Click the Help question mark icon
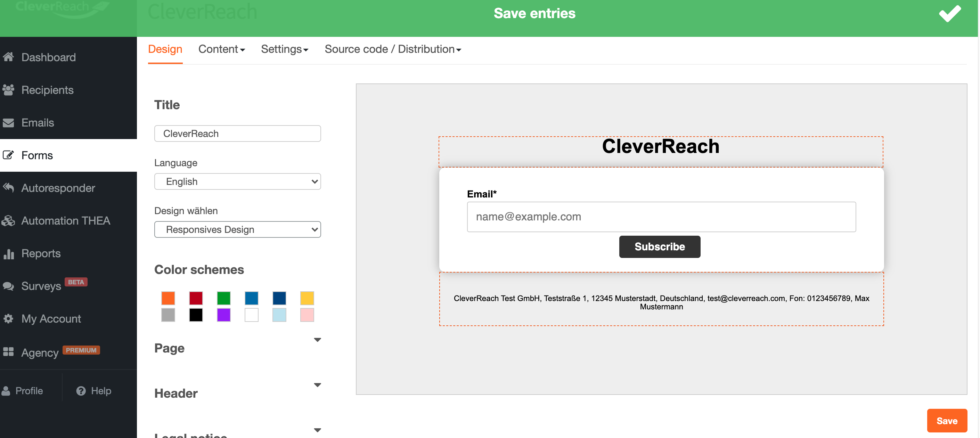Screen dimensions: 980x438 [x=81, y=391]
